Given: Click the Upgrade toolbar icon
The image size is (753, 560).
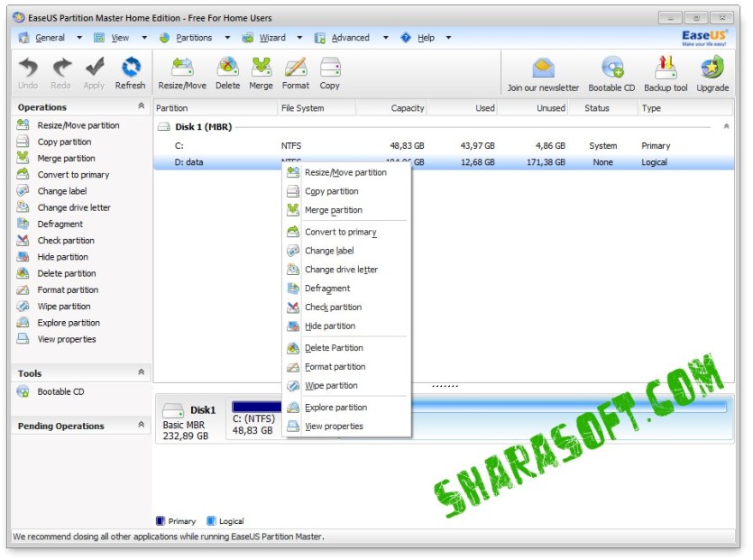Looking at the screenshot, I should click(x=712, y=68).
